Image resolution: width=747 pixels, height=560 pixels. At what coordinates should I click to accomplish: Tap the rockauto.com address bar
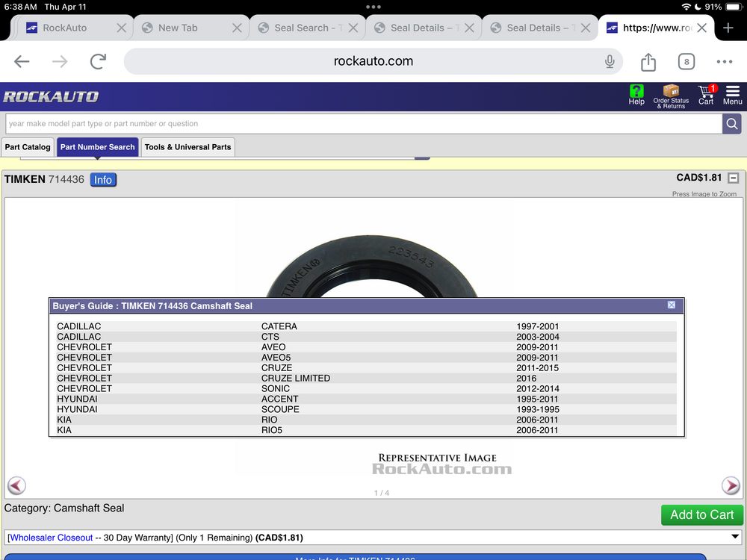tap(373, 61)
